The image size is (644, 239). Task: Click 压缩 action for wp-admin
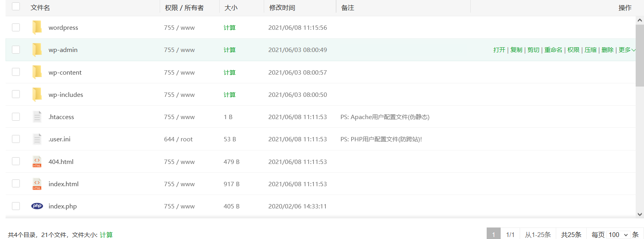point(590,50)
